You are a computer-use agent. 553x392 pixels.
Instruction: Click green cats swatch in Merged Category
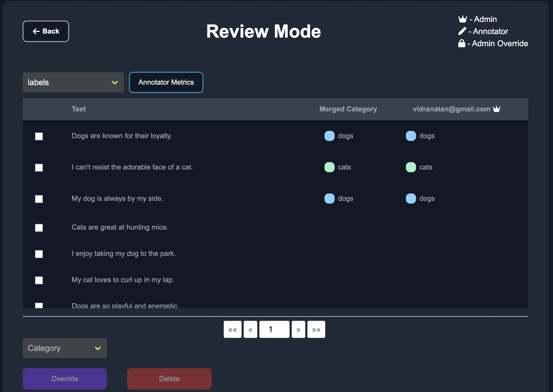pos(329,167)
